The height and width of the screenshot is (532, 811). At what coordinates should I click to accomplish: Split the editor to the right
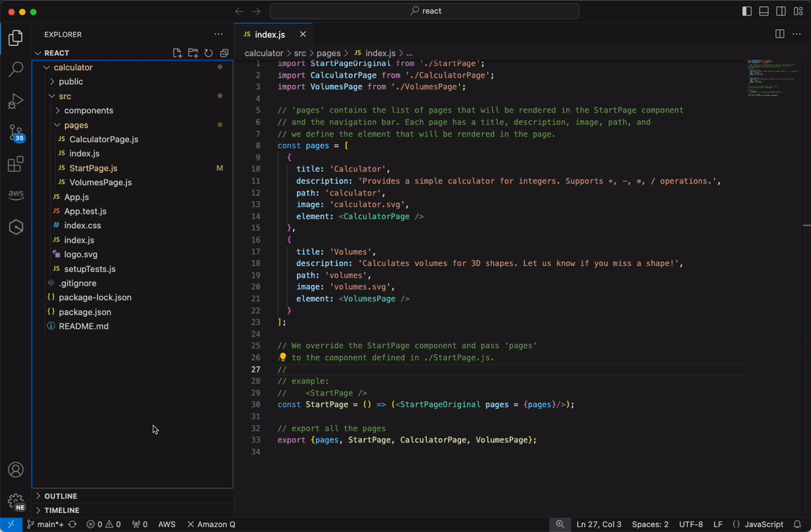point(780,34)
